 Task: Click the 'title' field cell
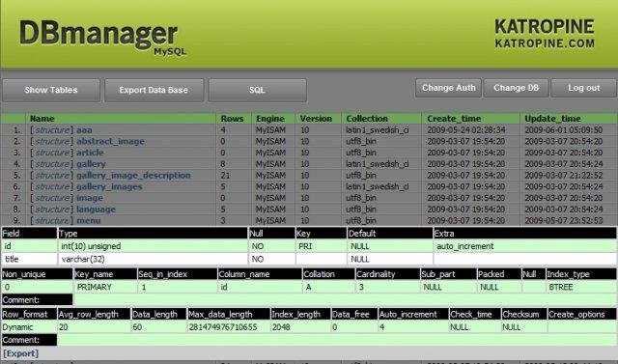point(30,259)
